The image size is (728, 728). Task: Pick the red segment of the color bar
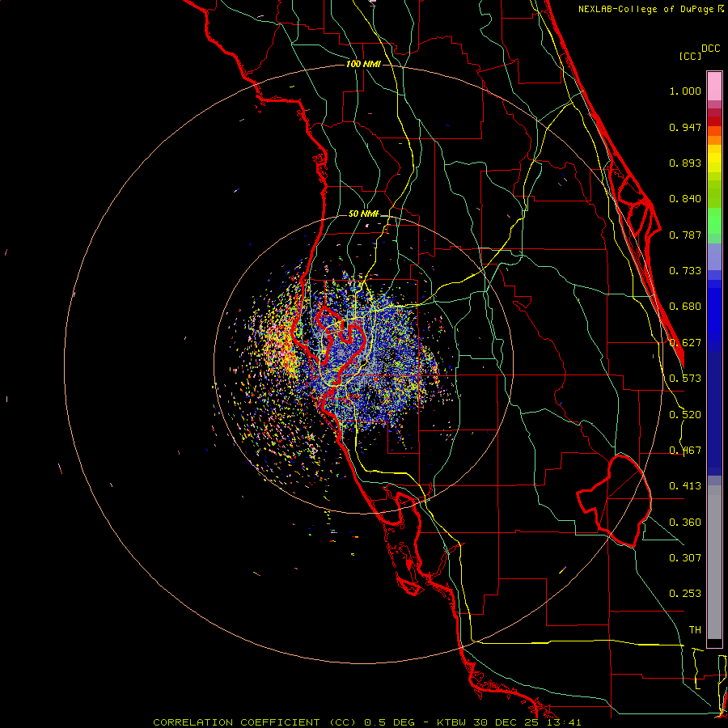coord(714,121)
